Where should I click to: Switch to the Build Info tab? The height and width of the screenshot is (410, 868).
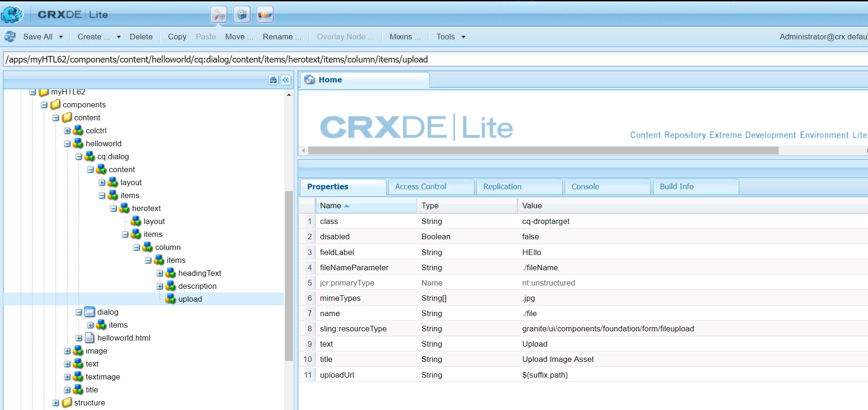(x=696, y=187)
